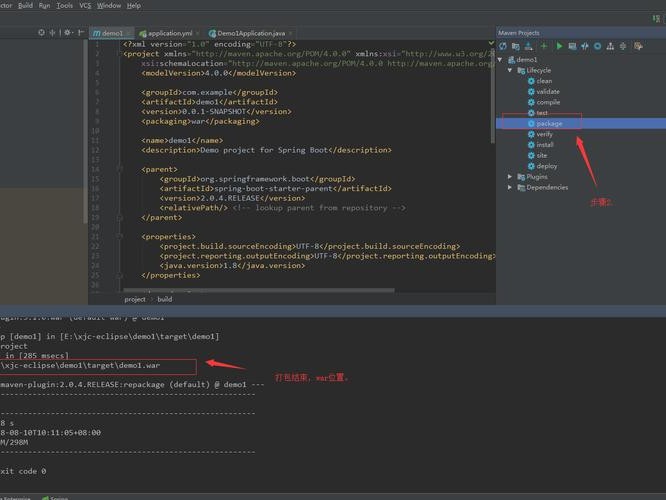This screenshot has height=500, width=666.
Task: Click Reimport All Maven Projects icon
Action: point(503,46)
